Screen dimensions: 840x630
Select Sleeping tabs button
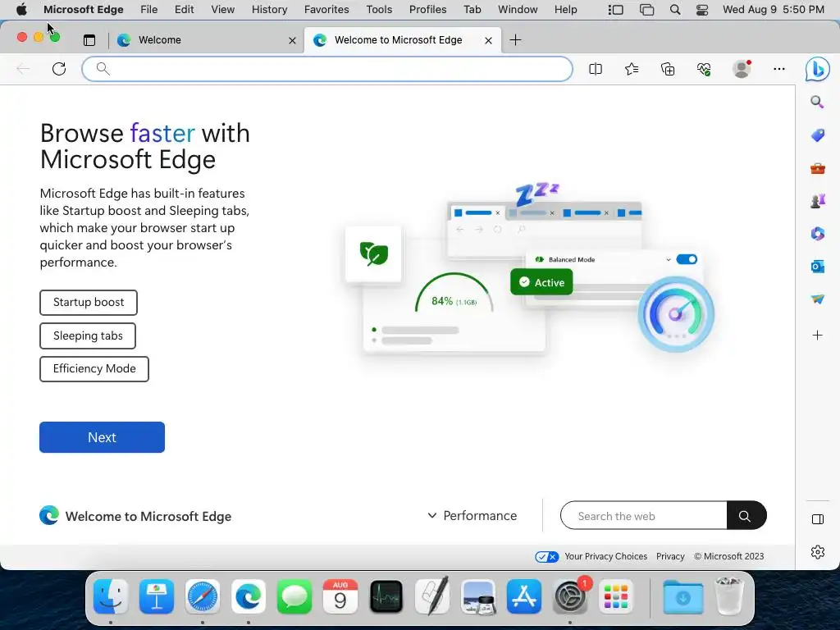tap(88, 336)
